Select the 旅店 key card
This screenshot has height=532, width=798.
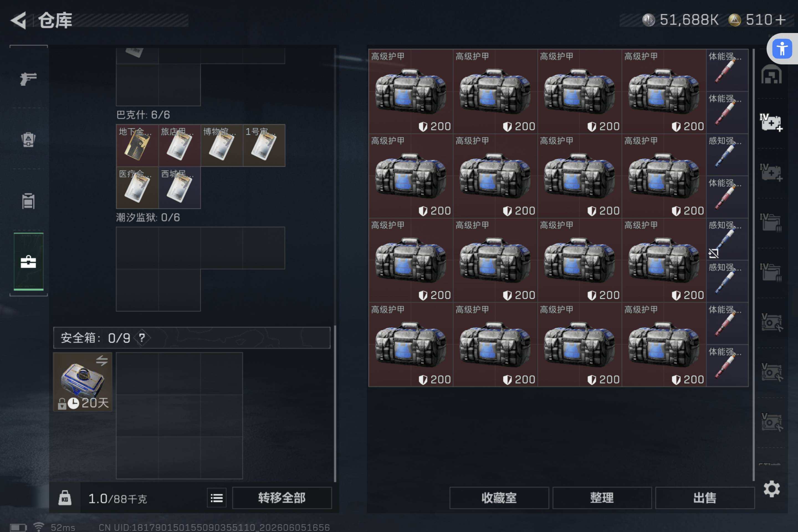pos(180,145)
